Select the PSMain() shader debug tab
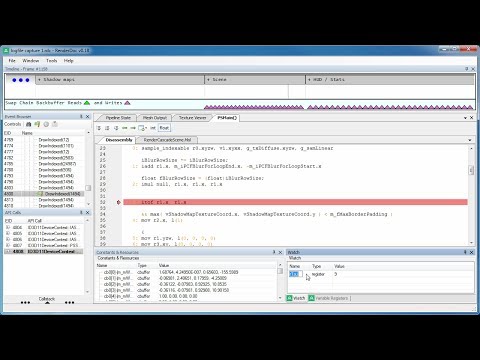Screen dimensions: 480x360 [227, 118]
